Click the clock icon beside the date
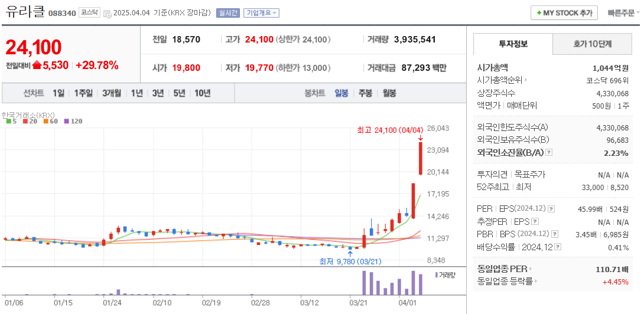The image size is (644, 314). click(107, 14)
